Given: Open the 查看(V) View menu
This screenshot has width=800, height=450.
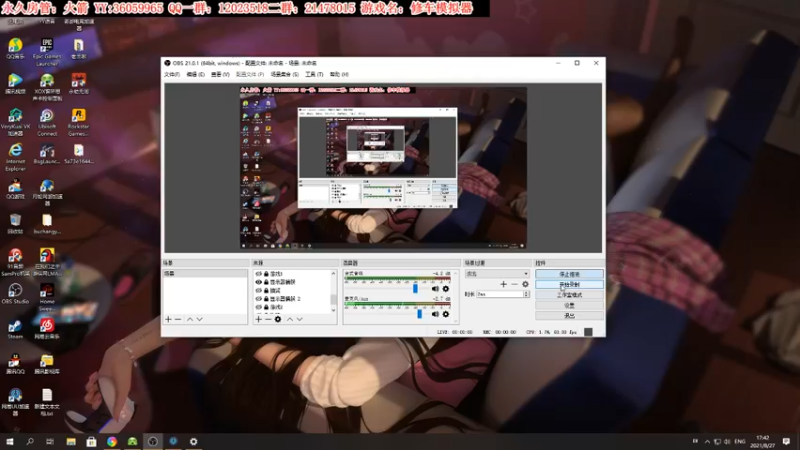Looking at the screenshot, I should coord(220,74).
